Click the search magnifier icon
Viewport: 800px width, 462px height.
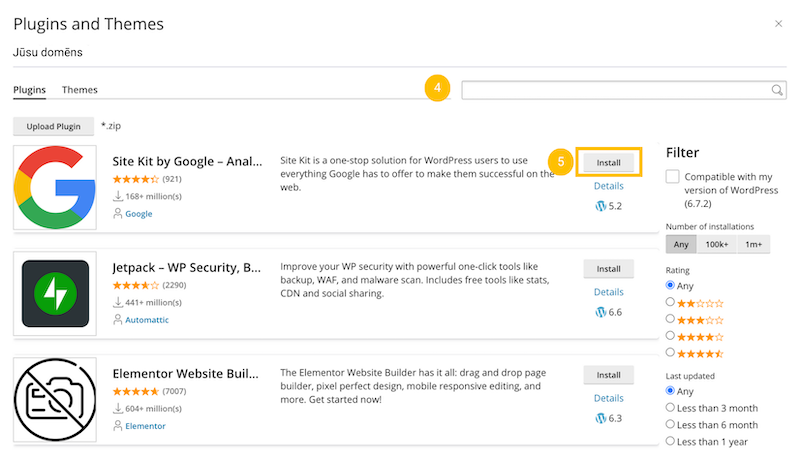click(x=777, y=90)
